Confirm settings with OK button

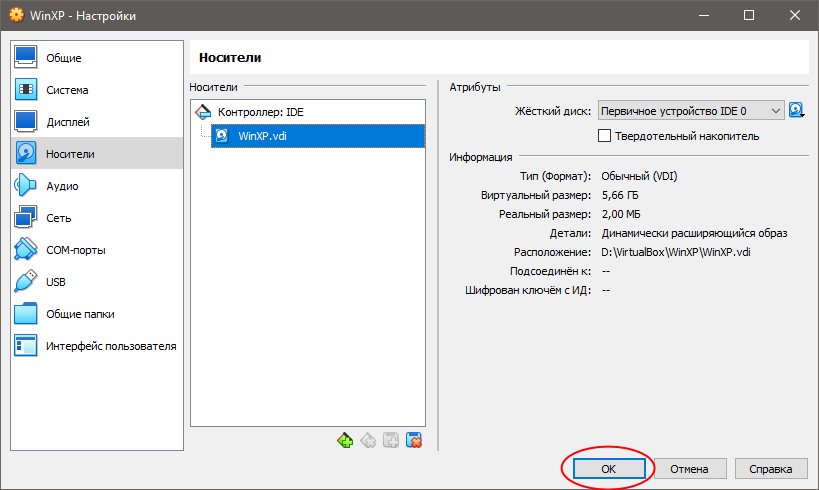pyautogui.click(x=609, y=469)
